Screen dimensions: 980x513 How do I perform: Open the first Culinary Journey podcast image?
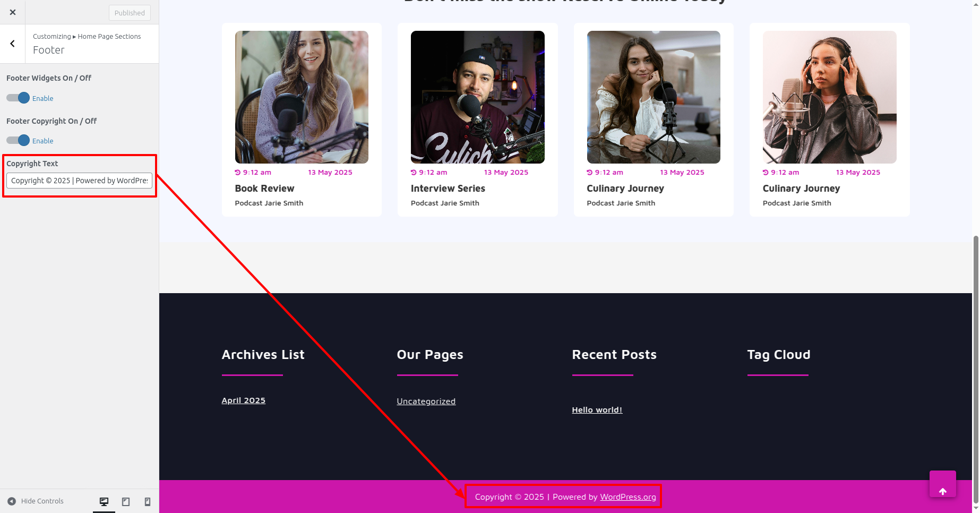pyautogui.click(x=653, y=97)
